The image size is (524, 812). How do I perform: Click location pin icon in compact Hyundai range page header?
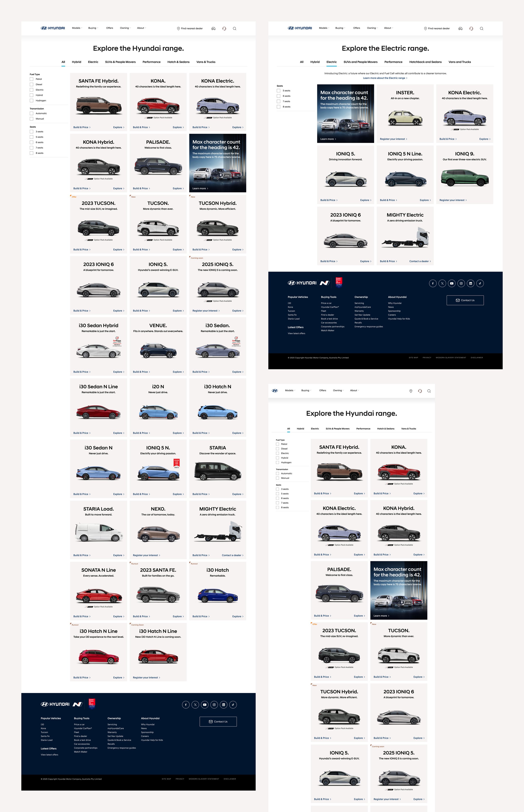pyautogui.click(x=411, y=391)
